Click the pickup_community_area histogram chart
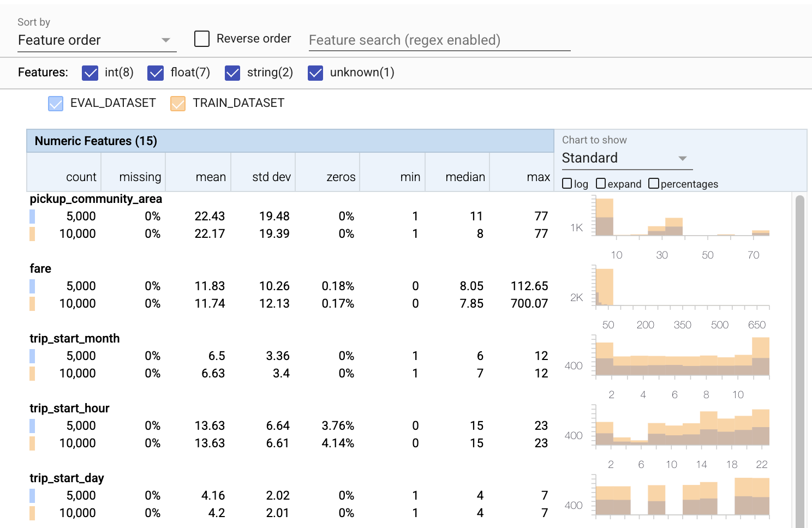This screenshot has width=812, height=528. [682, 218]
